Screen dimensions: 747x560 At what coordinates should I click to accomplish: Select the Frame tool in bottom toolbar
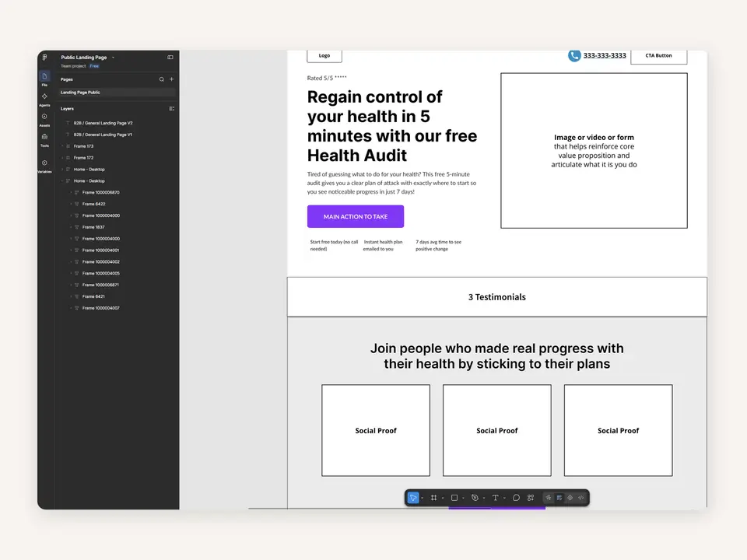tap(433, 498)
